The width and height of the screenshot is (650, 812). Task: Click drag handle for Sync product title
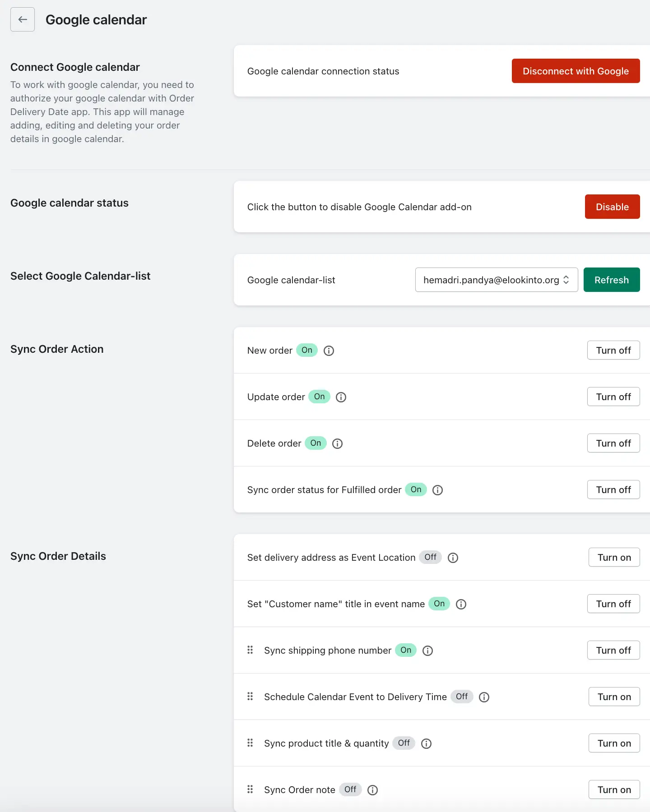click(x=250, y=743)
